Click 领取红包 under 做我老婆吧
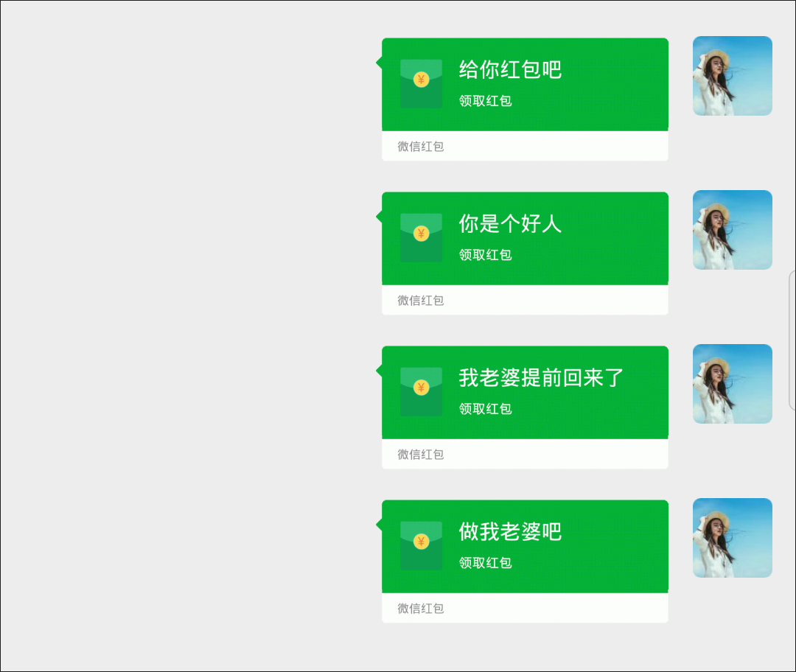This screenshot has width=796, height=672. pos(485,562)
